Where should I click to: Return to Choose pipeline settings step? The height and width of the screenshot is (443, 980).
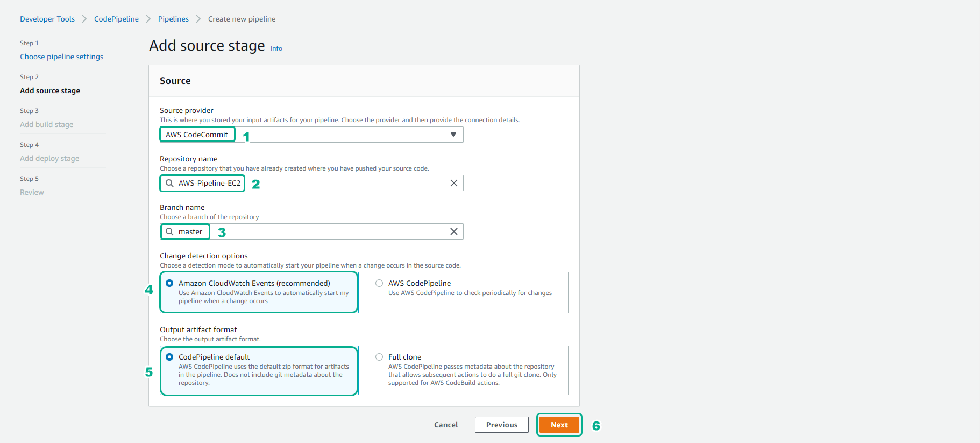[62, 57]
